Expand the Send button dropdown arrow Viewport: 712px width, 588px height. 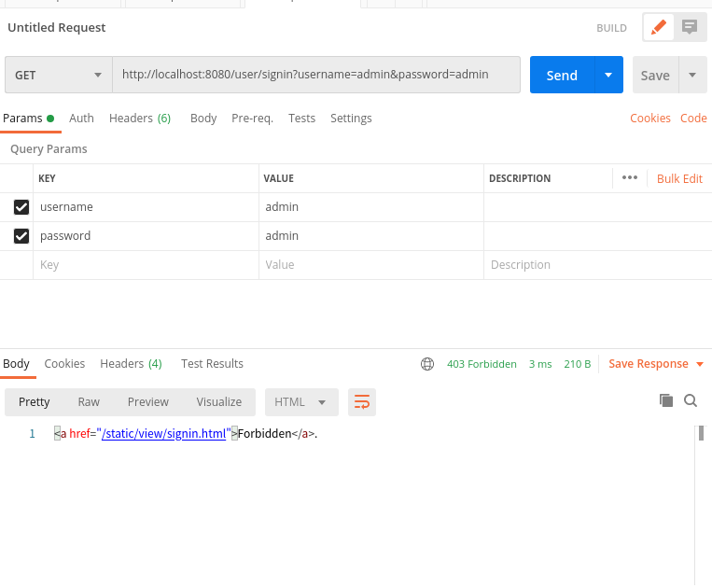[608, 76]
